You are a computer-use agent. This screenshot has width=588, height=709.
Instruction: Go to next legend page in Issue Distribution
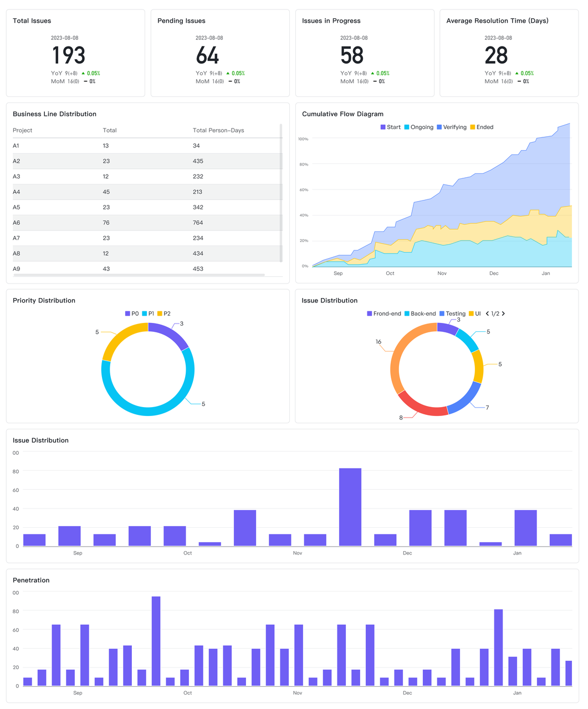pyautogui.click(x=503, y=314)
